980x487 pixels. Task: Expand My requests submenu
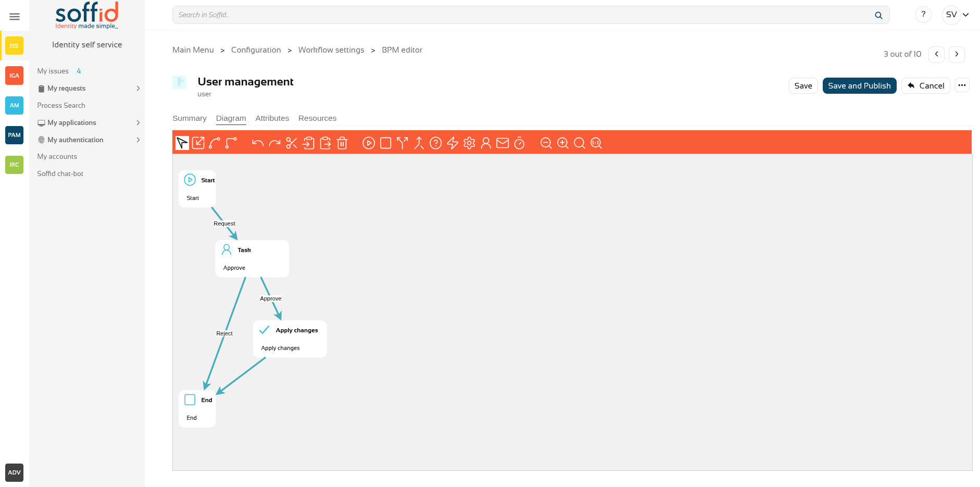tap(138, 89)
